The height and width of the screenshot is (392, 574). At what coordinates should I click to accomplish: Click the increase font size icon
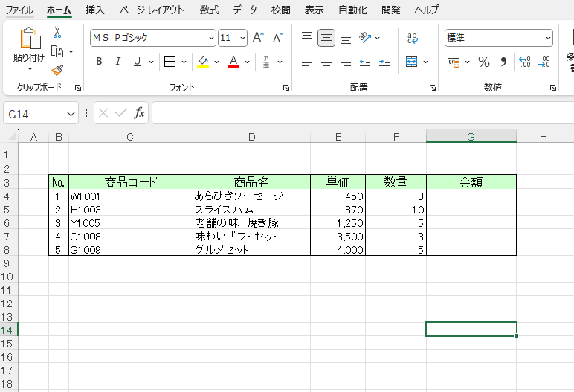[258, 38]
